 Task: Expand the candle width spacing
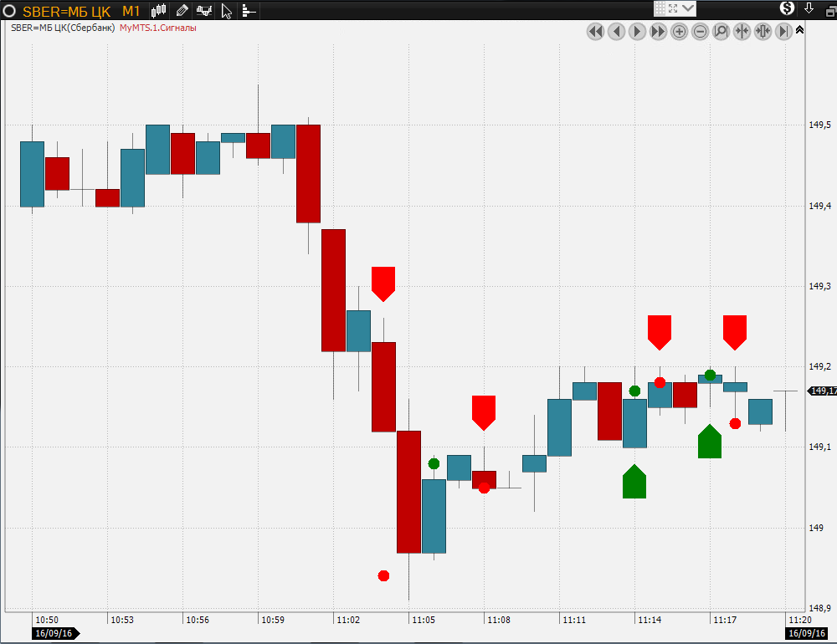pos(763,32)
